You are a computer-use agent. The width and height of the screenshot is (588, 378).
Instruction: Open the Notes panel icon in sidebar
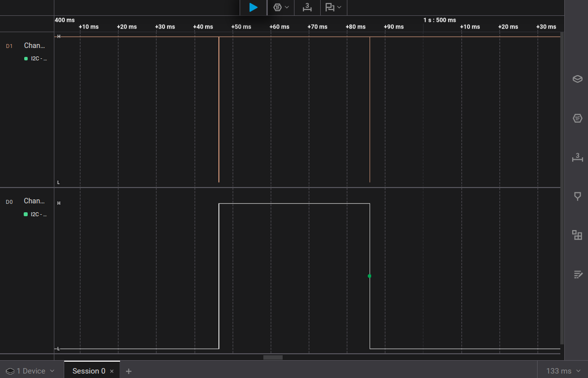coord(577,274)
